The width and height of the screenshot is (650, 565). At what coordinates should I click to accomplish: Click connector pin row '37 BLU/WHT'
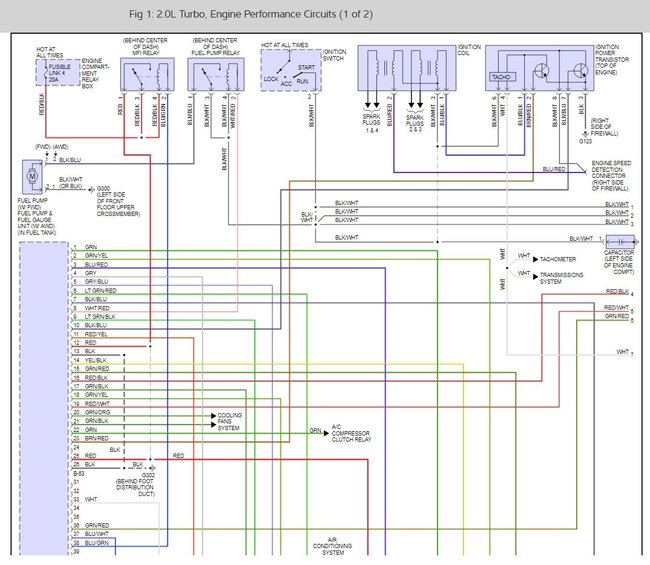pyautogui.click(x=91, y=534)
